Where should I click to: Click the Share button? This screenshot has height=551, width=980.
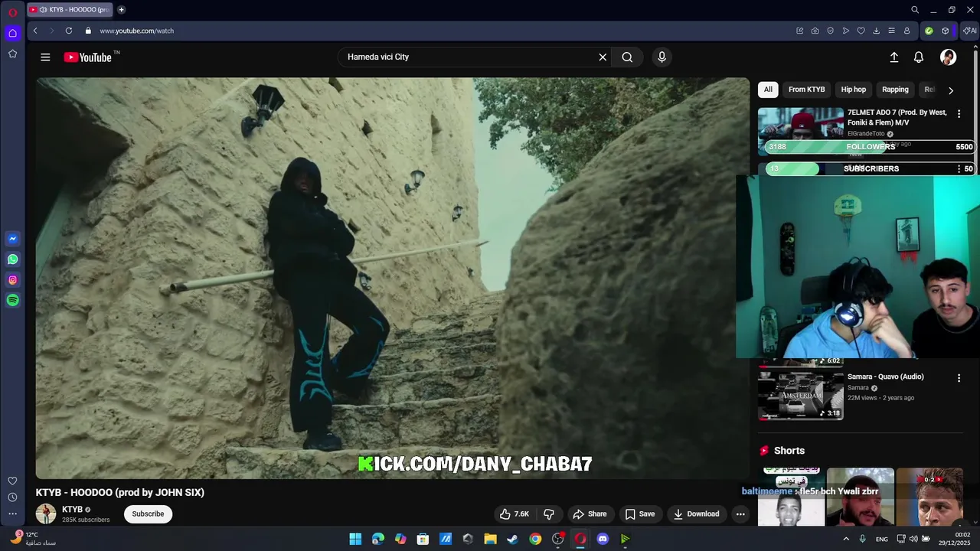click(x=590, y=514)
